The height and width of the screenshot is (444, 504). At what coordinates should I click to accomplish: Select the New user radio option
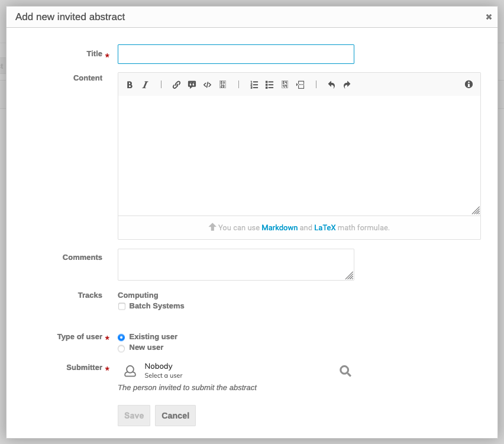tap(121, 348)
